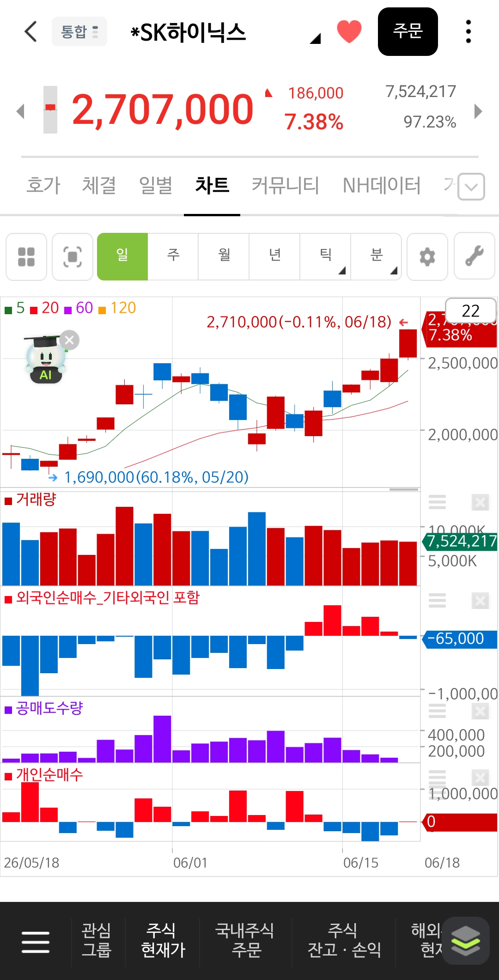Screen dimensions: 499x980
Task: Open the 틱 tick interval dropdown
Action: pyautogui.click(x=326, y=257)
